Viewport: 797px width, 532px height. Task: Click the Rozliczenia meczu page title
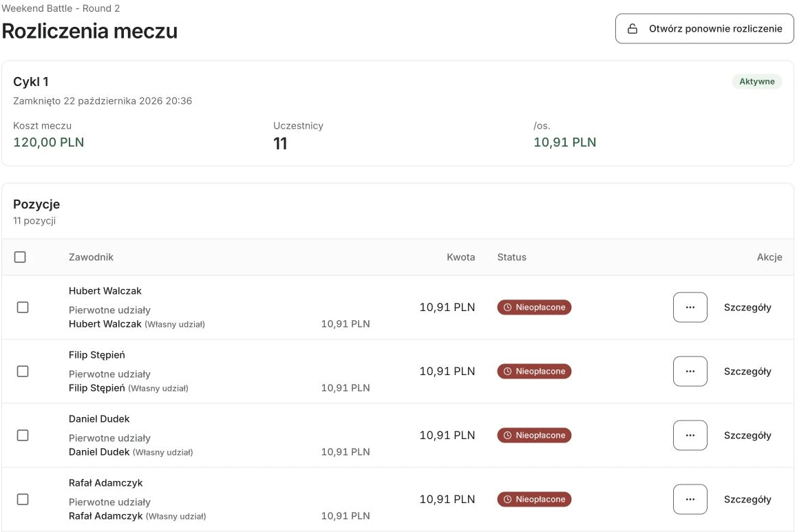(x=89, y=31)
